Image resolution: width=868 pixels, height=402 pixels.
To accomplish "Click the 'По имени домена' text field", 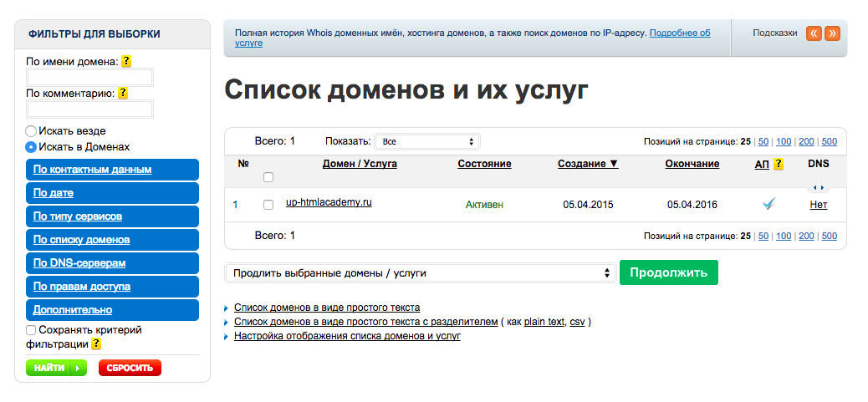I will tap(89, 77).
